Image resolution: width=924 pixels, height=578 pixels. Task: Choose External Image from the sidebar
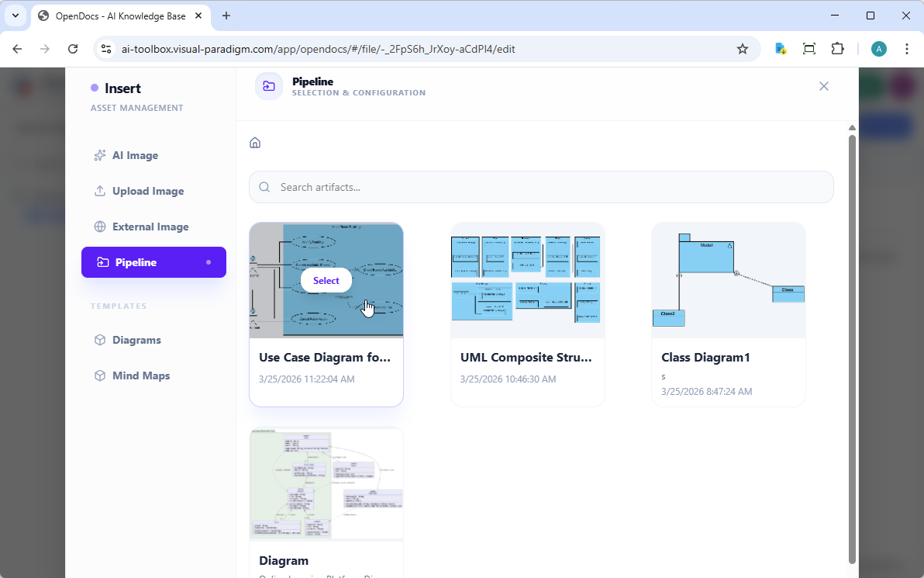150,226
